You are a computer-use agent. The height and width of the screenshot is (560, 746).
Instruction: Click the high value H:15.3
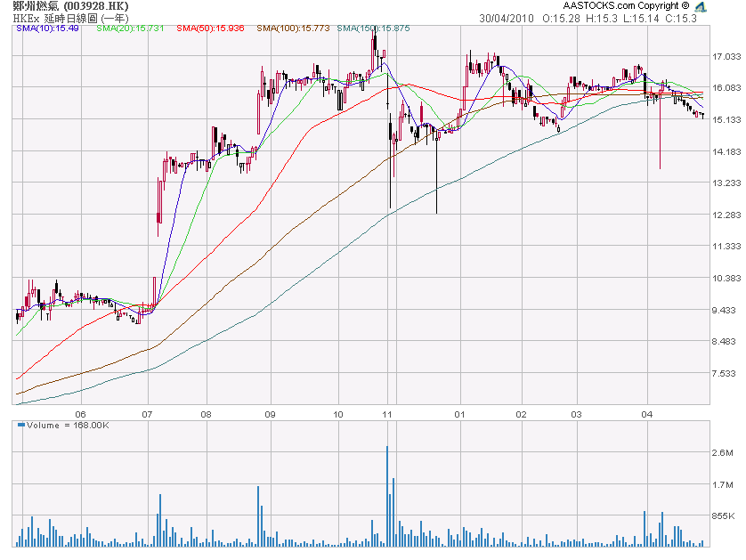click(602, 19)
